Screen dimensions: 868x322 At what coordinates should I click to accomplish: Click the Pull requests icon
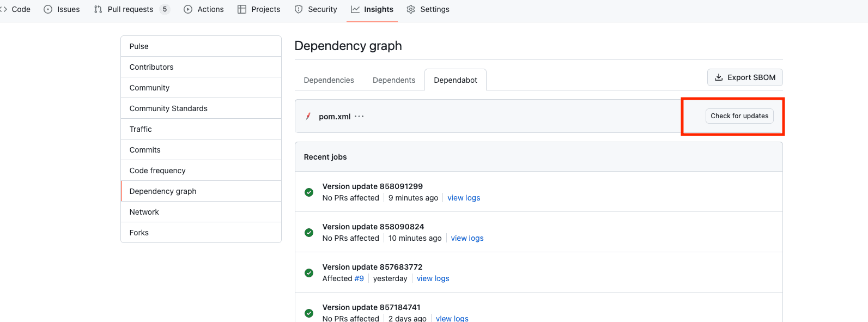click(98, 9)
